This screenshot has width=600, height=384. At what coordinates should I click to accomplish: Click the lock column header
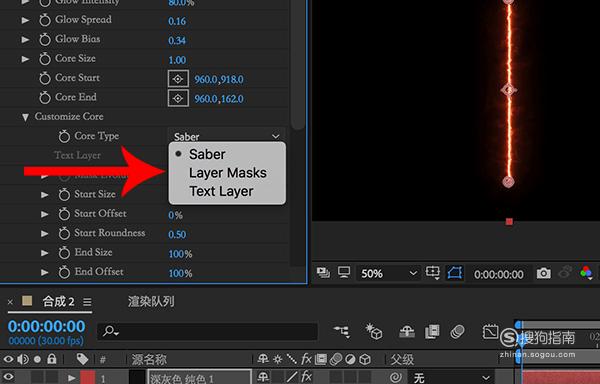(52, 359)
